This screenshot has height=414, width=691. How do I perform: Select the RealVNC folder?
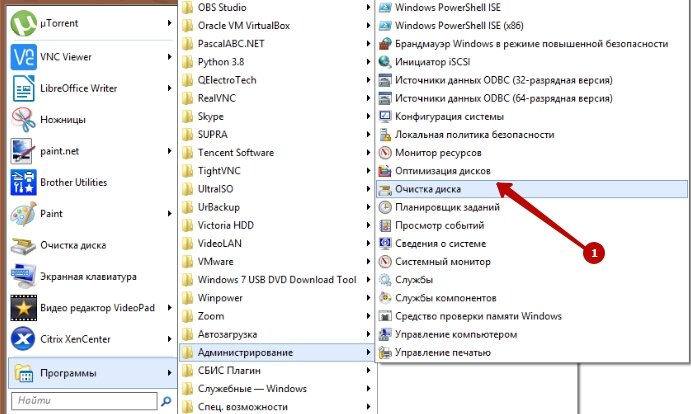(x=277, y=98)
